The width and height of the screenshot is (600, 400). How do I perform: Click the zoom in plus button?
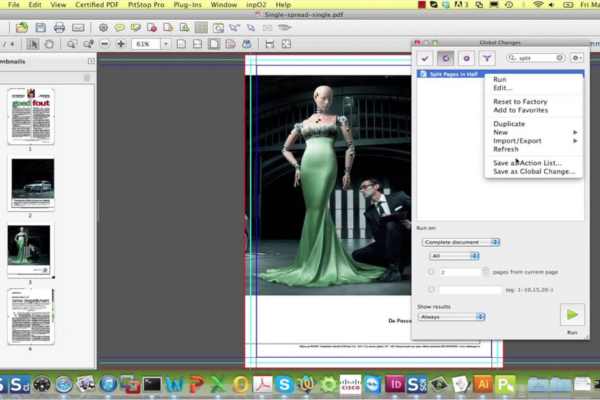tap(121, 44)
